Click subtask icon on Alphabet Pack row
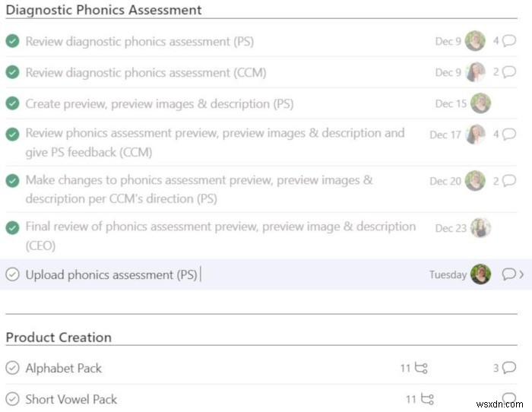Viewport: 532px width, 412px height. [422, 368]
